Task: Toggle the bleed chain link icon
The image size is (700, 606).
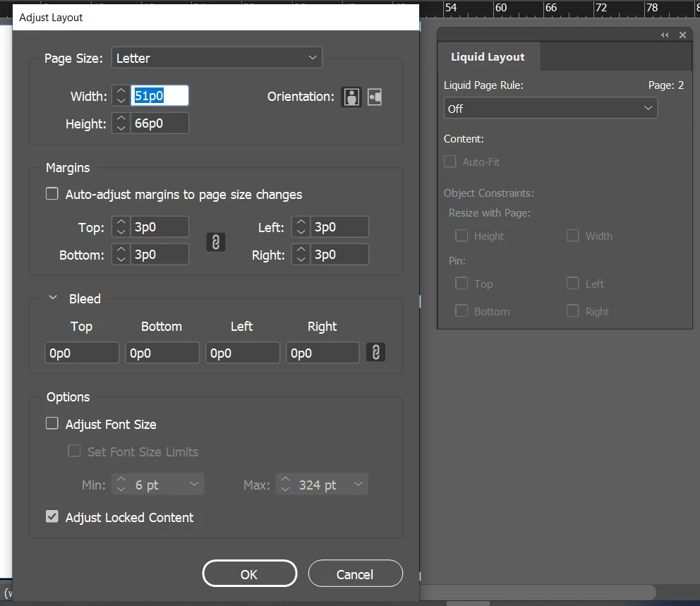Action: [x=376, y=352]
